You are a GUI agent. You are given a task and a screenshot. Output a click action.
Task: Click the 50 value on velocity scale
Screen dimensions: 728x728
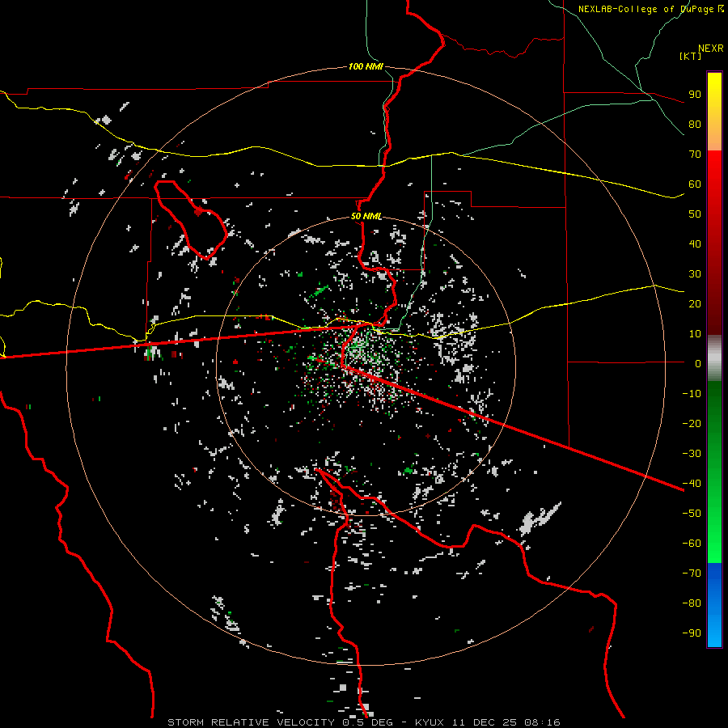pos(695,214)
